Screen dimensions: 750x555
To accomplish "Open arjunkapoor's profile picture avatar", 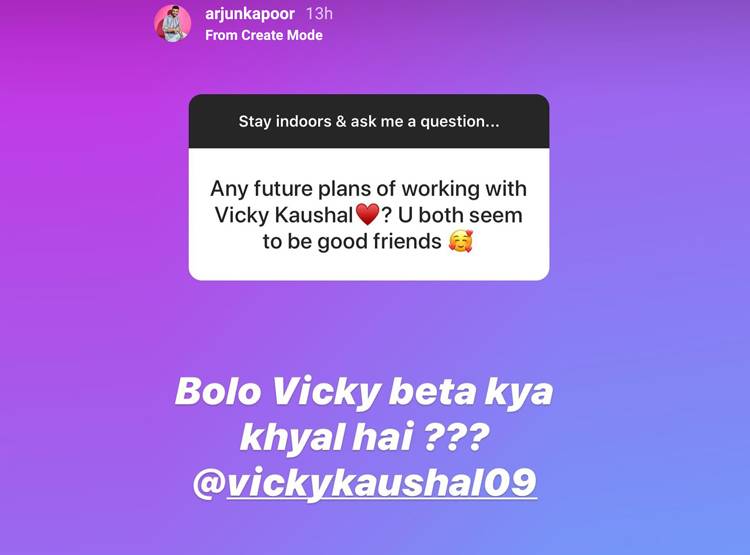I will [172, 23].
